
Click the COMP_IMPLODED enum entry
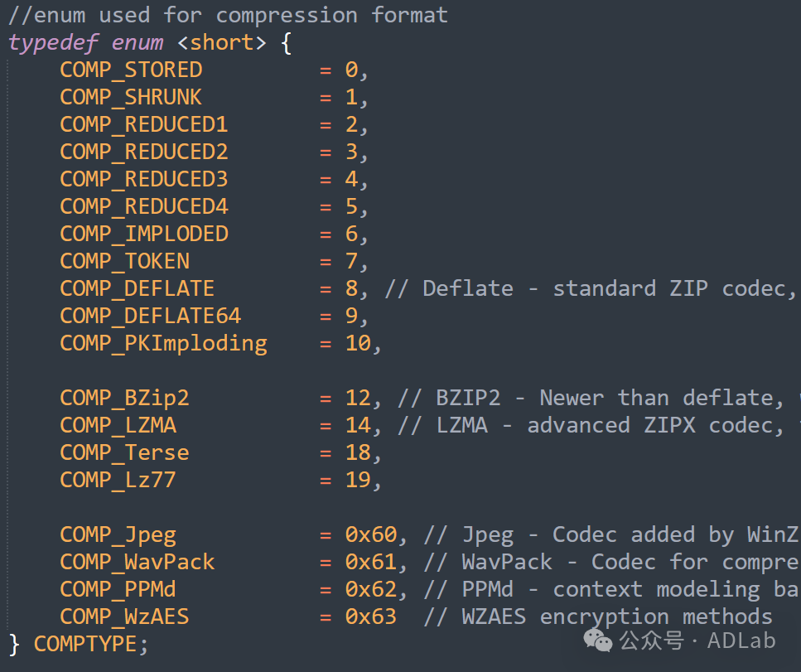click(143, 234)
